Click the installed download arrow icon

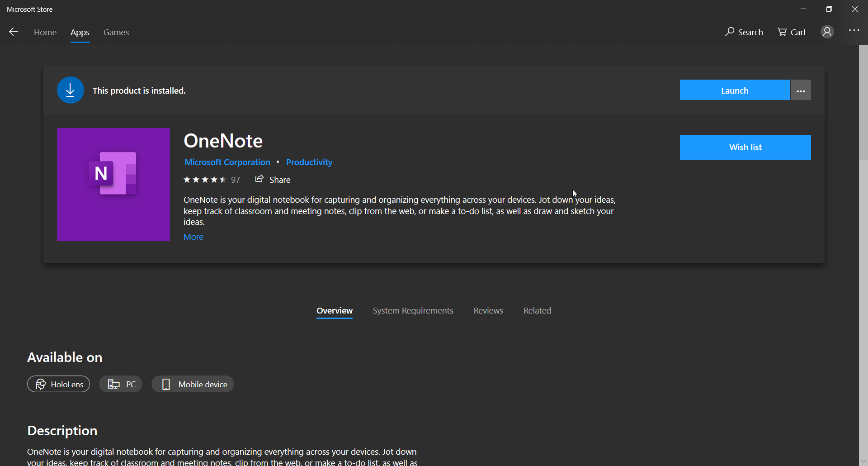point(71,90)
